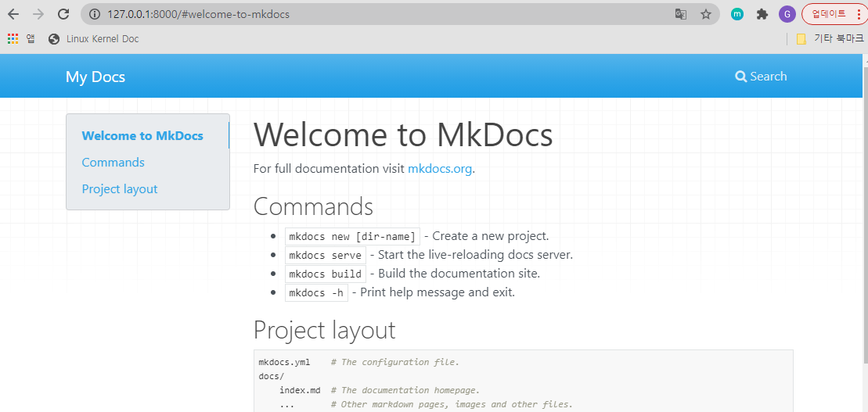868x412 pixels.
Task: Bookmark this page with the star icon
Action: pos(706,14)
